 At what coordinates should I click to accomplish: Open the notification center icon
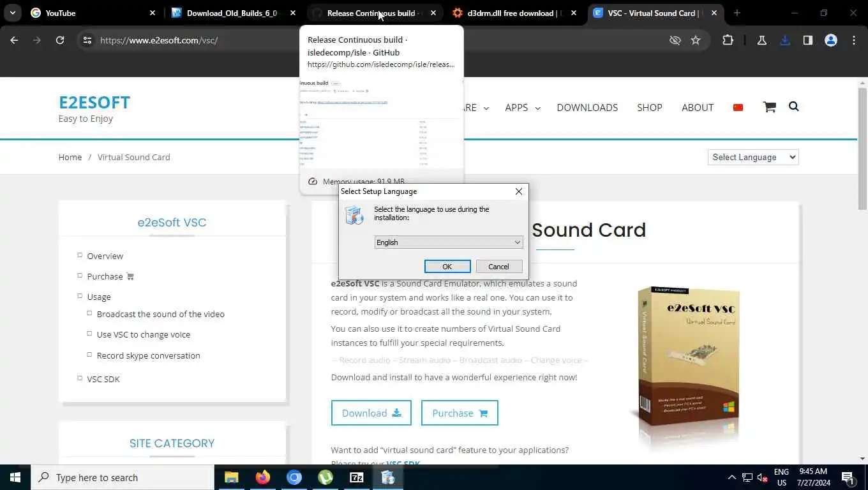click(x=848, y=477)
